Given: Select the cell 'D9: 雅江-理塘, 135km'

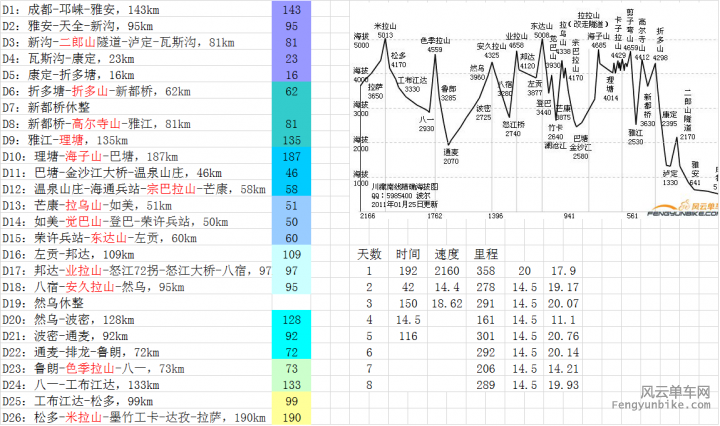Looking at the screenshot, I should coord(136,140).
